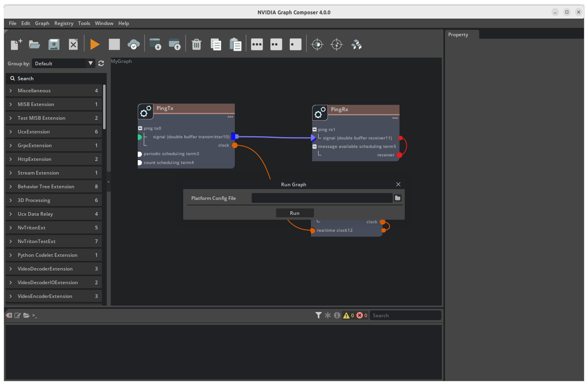Browse for a Platform Config File via folder button
Viewport: 588px width, 385px height.
click(x=398, y=198)
